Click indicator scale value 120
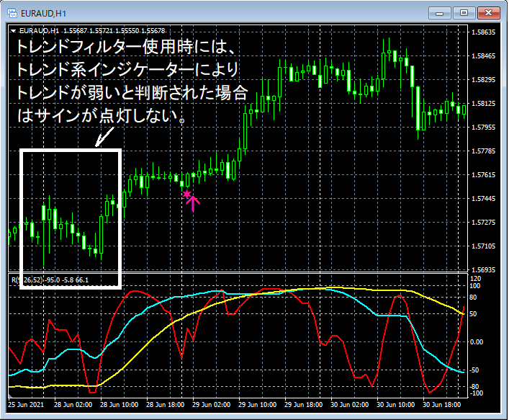Screen dimensions: 509x420 pos(475,278)
